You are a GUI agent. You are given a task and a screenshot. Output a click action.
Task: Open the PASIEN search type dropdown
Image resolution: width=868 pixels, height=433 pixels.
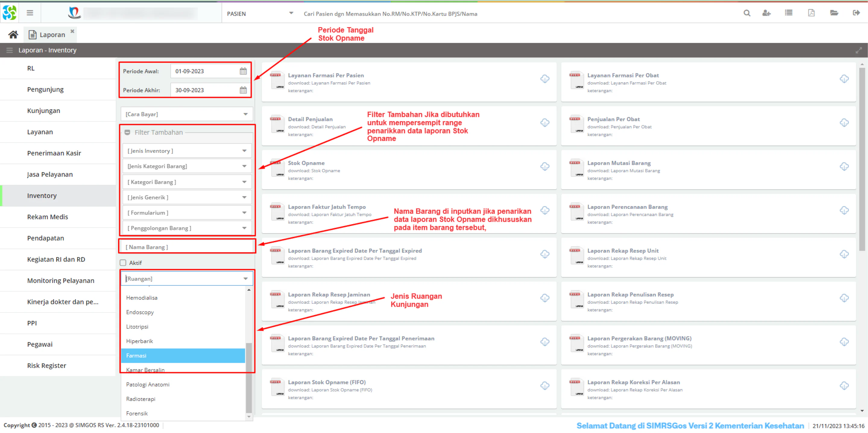(x=260, y=14)
